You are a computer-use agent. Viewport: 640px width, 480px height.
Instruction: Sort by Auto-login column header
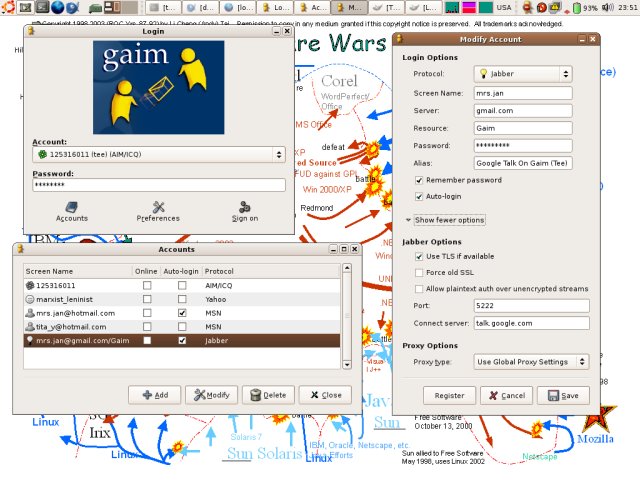pyautogui.click(x=181, y=271)
